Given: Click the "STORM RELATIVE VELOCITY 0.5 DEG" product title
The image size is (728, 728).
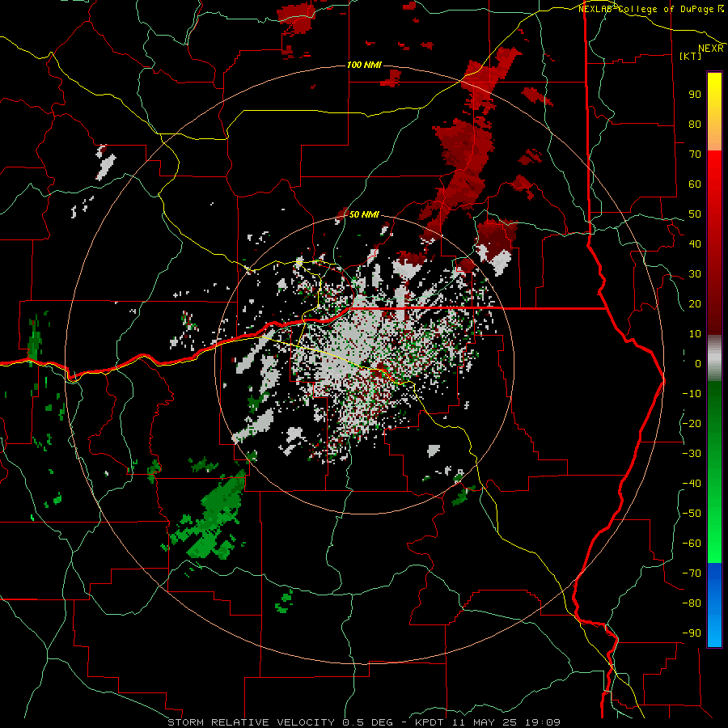Looking at the screenshot, I should (280, 722).
